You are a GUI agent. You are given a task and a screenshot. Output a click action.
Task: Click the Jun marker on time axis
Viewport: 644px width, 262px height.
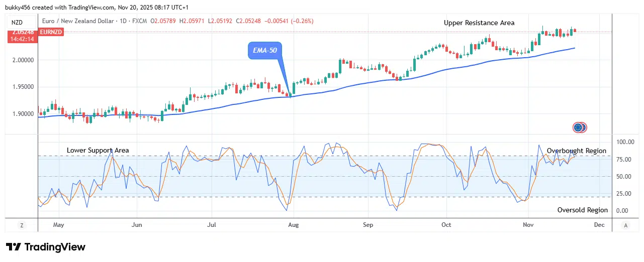coord(137,225)
